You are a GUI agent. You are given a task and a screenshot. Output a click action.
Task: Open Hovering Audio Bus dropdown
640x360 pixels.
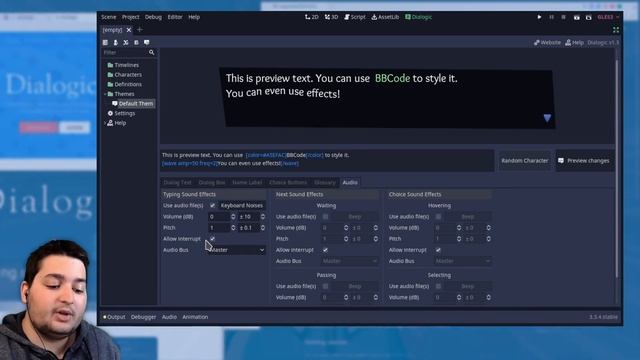tap(462, 261)
